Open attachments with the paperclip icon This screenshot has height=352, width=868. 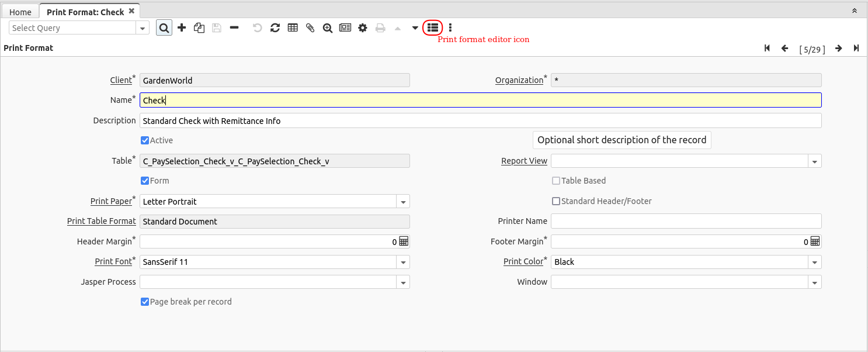[x=310, y=27]
